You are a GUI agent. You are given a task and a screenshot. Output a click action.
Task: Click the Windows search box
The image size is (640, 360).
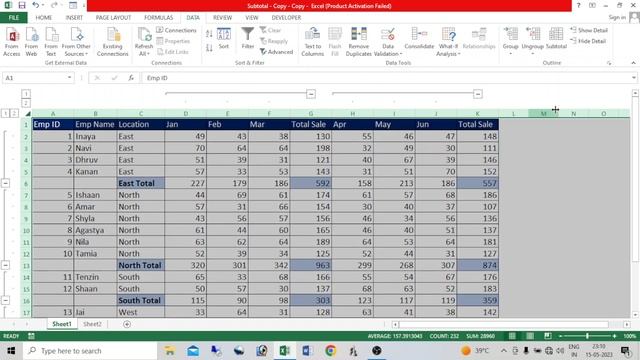[90, 351]
